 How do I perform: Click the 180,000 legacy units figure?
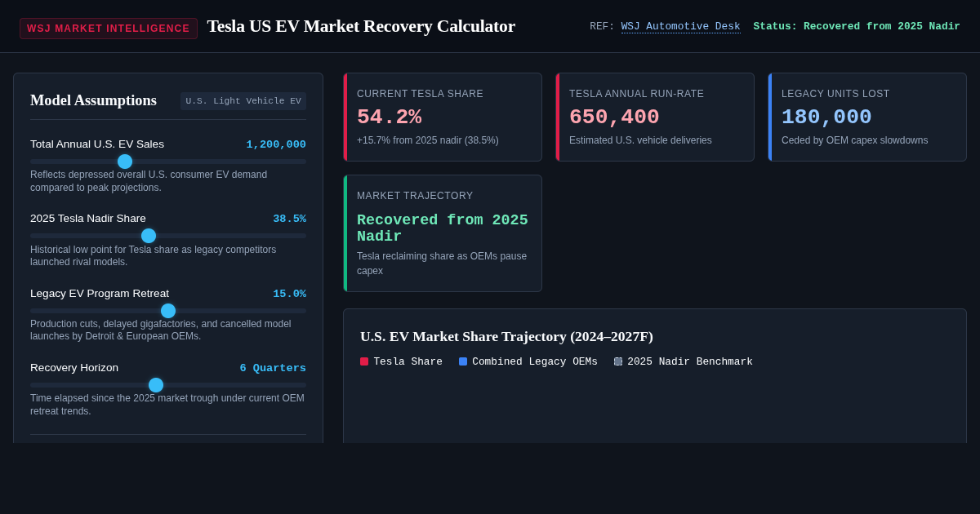pyautogui.click(x=826, y=117)
